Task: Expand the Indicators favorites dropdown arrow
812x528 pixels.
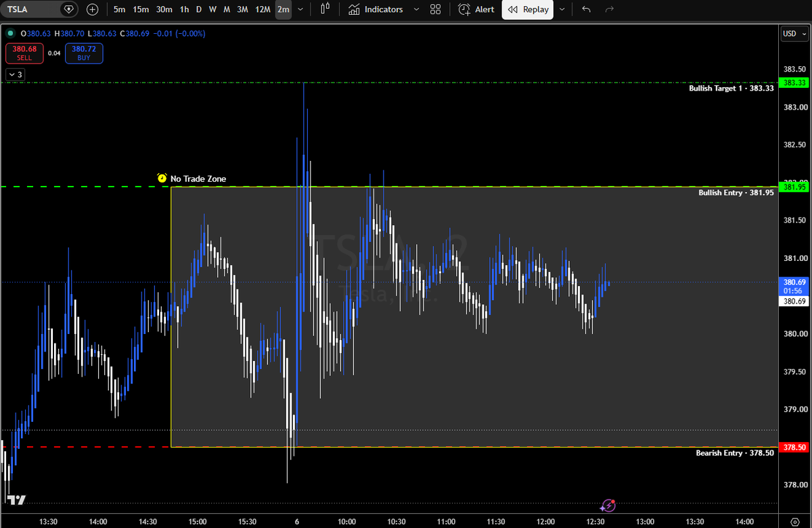Action: (415, 9)
